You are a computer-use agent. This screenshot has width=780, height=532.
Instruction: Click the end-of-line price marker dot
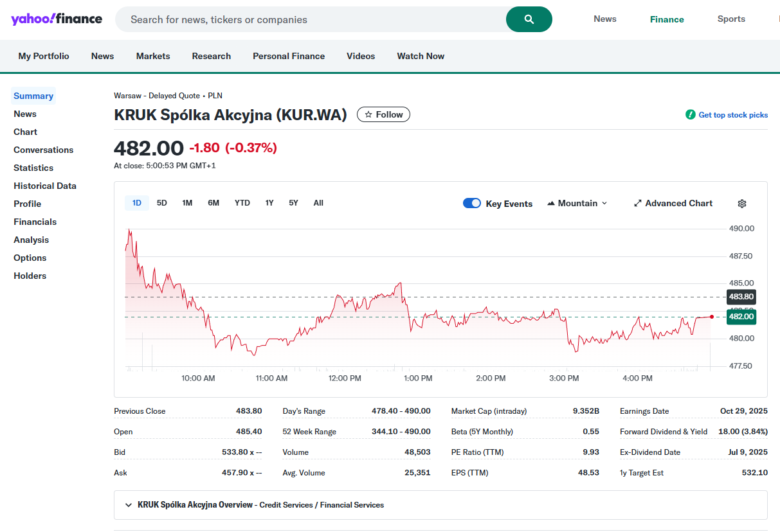(711, 317)
